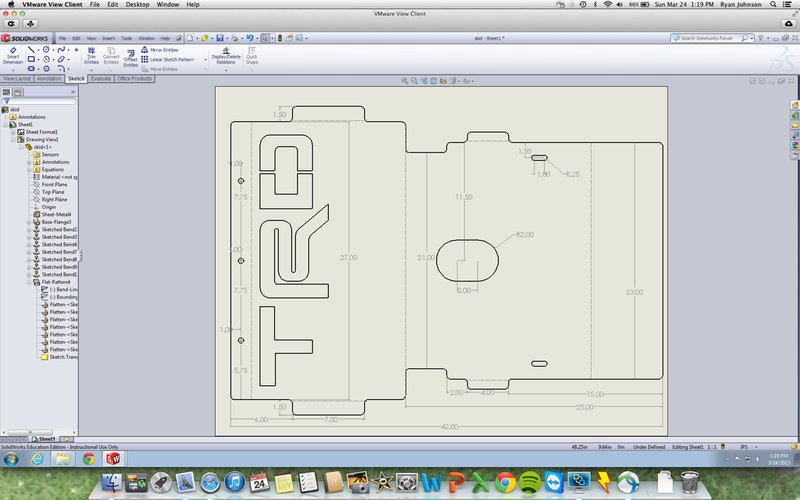Select the Line sketch tool
This screenshot has height=500, width=800.
click(31, 49)
